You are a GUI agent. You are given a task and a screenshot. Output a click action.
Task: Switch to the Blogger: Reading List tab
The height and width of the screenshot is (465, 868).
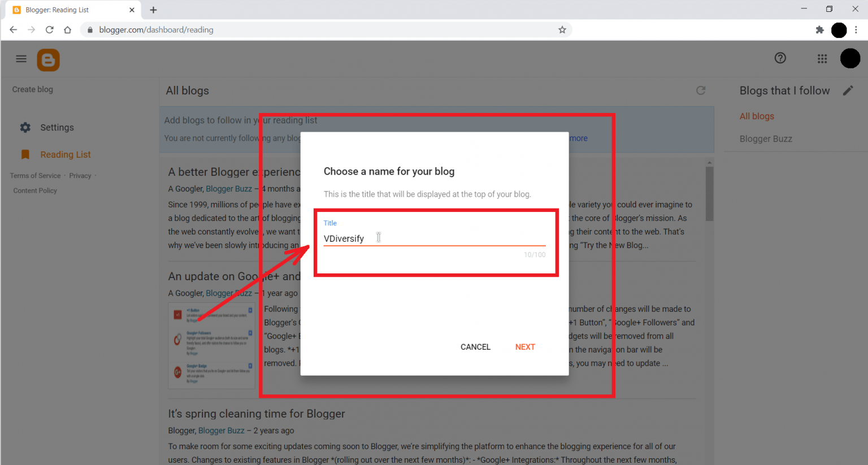[x=68, y=9]
